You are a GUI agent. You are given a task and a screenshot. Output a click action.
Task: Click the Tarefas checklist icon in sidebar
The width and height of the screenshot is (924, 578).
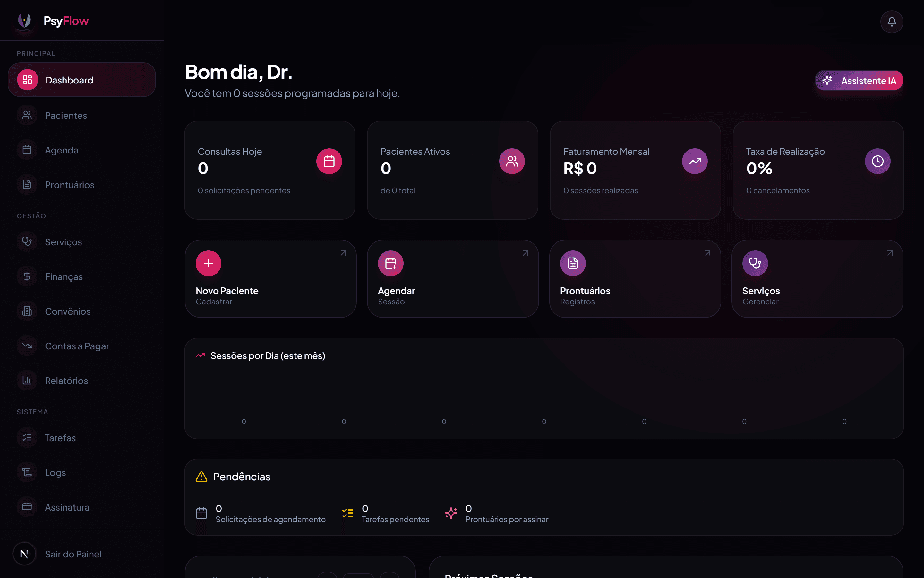tap(27, 438)
